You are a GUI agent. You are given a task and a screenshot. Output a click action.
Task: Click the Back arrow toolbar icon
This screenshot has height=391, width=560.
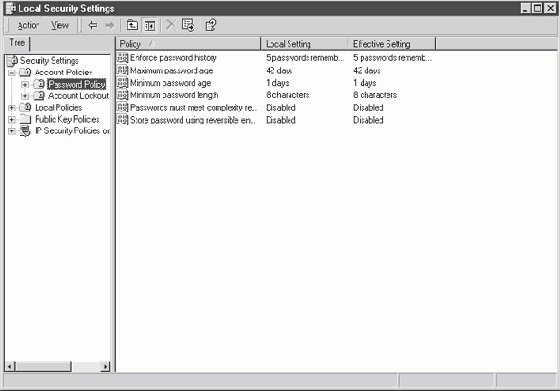[93, 25]
